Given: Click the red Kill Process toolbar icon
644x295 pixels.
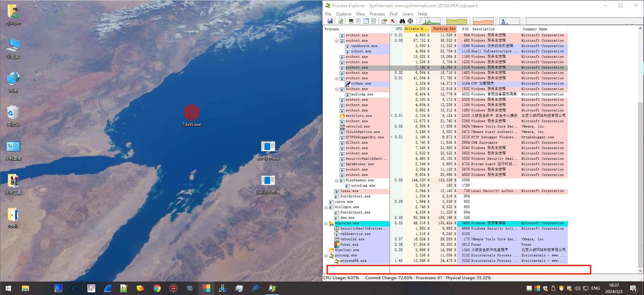Looking at the screenshot, I should coord(392,21).
